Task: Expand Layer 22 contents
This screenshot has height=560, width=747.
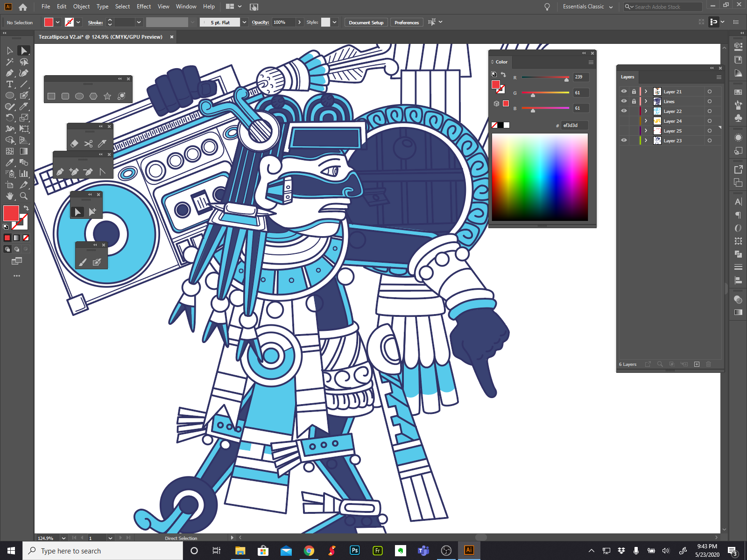Action: point(646,111)
